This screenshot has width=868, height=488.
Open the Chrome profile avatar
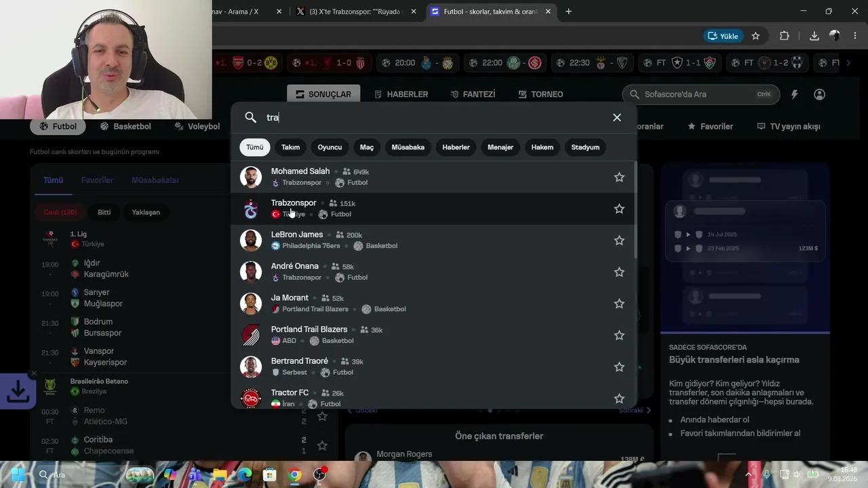point(835,36)
